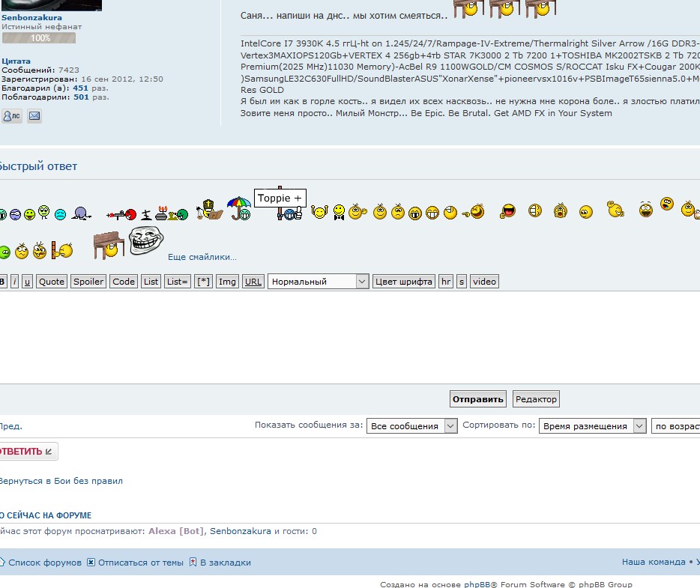Open the Еще смайлики link
The height and width of the screenshot is (588, 700).
[202, 257]
